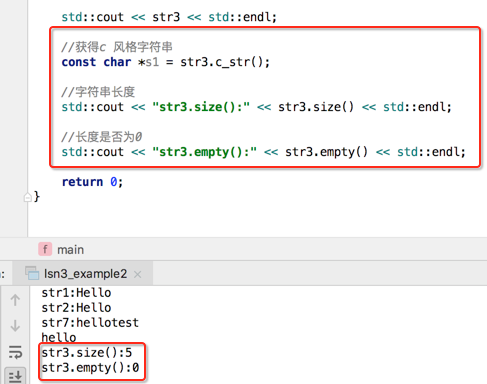Click output line 'str2:Hello'
Viewport: 487px width, 384px height.
(x=76, y=308)
